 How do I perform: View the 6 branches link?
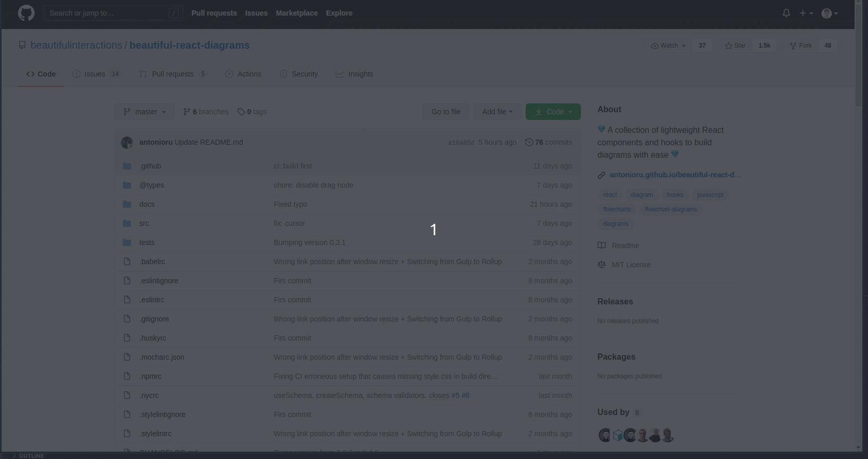pos(206,112)
